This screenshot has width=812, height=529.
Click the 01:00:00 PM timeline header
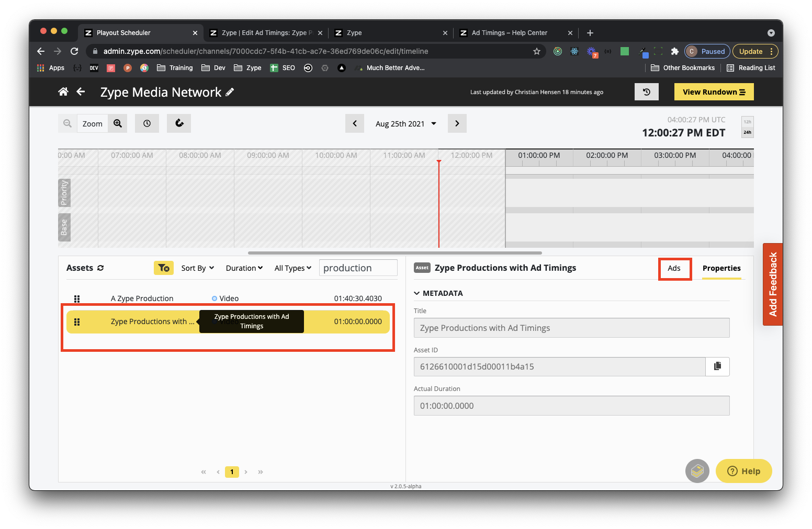click(539, 155)
